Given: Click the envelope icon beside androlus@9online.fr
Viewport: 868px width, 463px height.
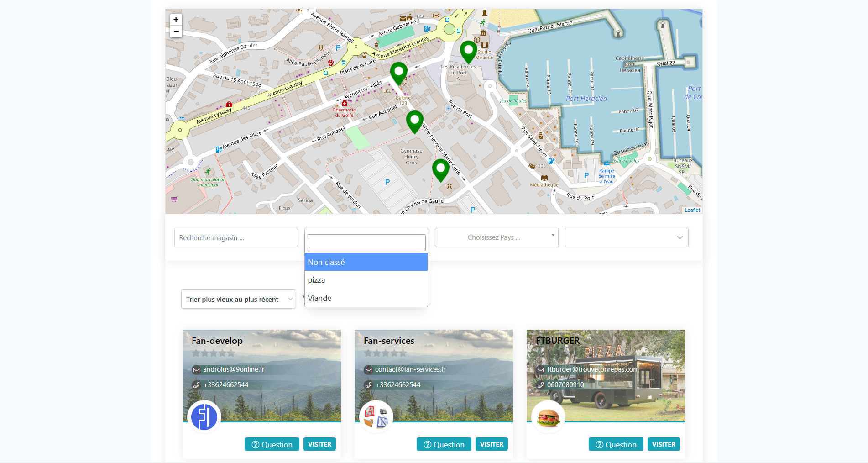Looking at the screenshot, I should pyautogui.click(x=197, y=369).
